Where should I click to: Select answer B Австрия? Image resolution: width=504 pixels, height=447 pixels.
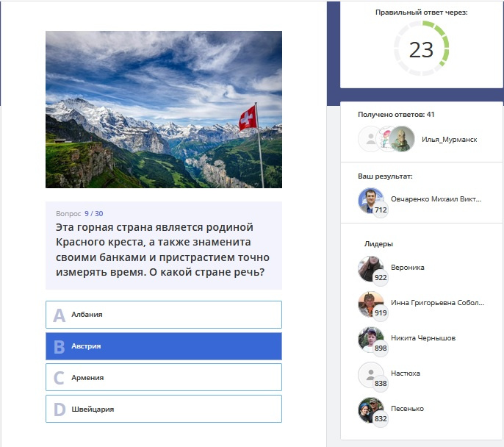pyautogui.click(x=164, y=346)
